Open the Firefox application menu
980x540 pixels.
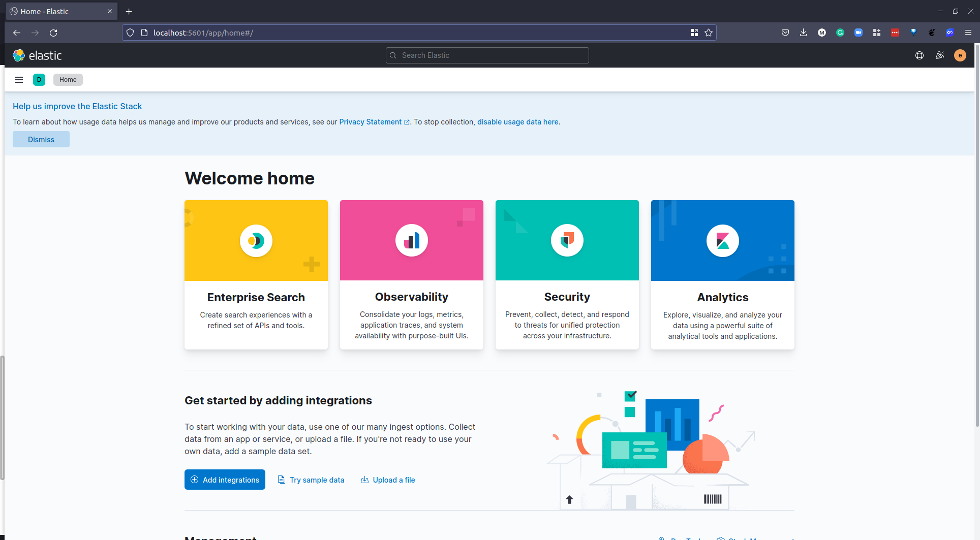pos(968,33)
